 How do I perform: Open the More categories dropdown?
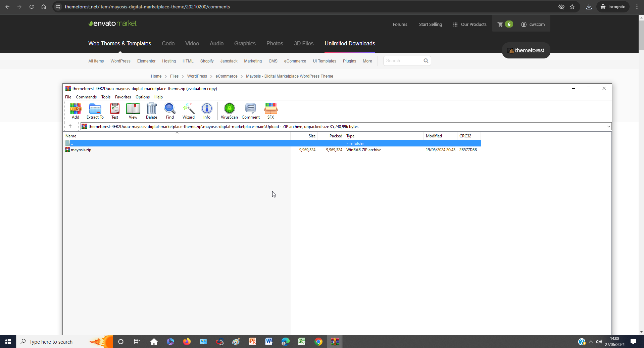coord(367,61)
